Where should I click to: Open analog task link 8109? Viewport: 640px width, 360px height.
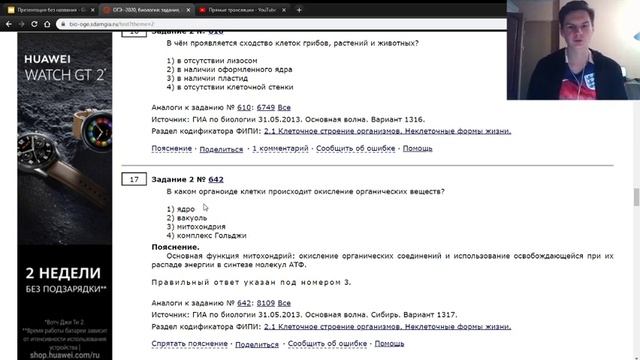click(266, 303)
